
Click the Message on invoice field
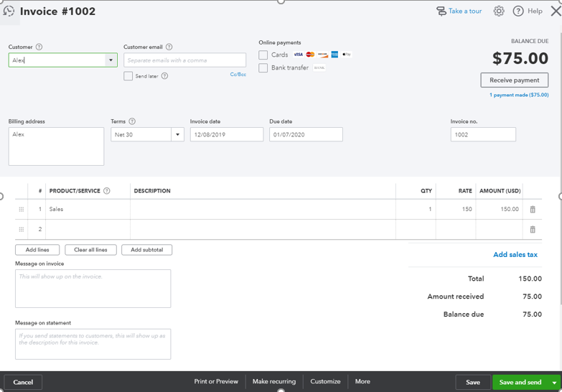pos(93,289)
